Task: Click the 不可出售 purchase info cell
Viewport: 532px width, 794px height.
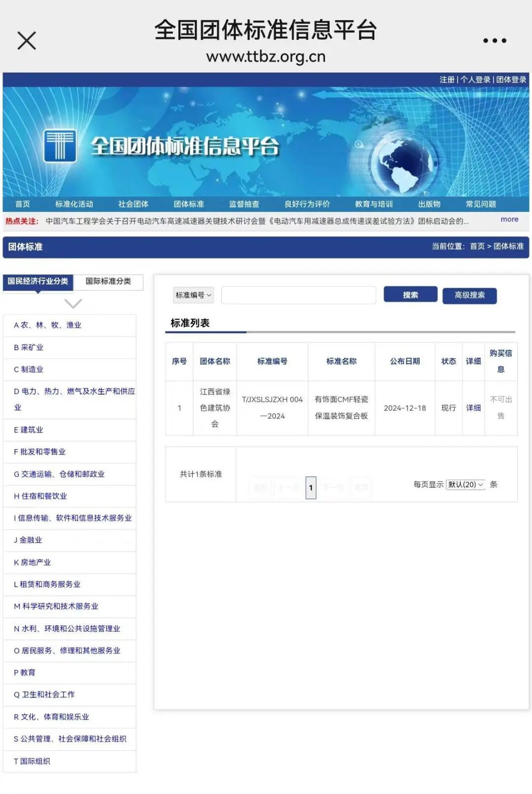Action: [501, 408]
